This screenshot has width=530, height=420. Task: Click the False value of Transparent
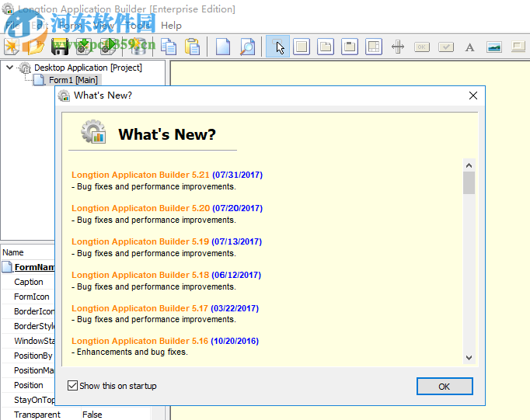[92, 415]
